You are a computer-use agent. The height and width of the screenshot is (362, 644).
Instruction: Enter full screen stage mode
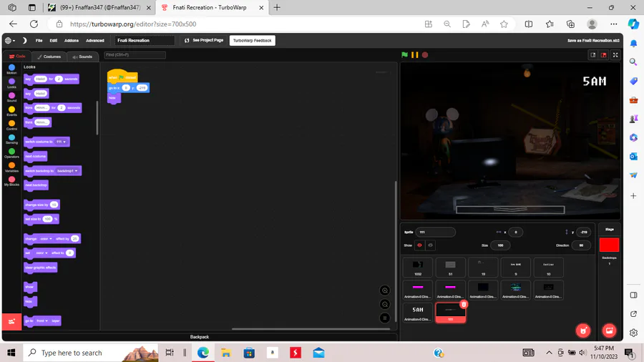point(615,54)
